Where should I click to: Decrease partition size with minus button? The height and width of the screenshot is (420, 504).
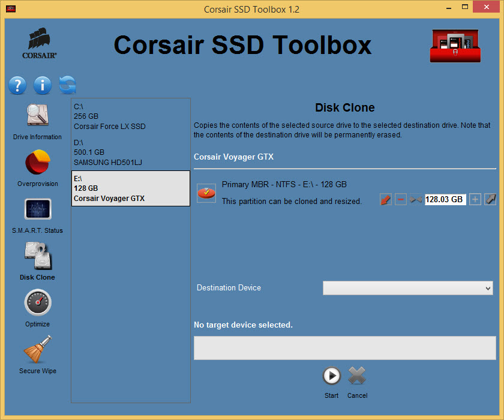(x=401, y=200)
